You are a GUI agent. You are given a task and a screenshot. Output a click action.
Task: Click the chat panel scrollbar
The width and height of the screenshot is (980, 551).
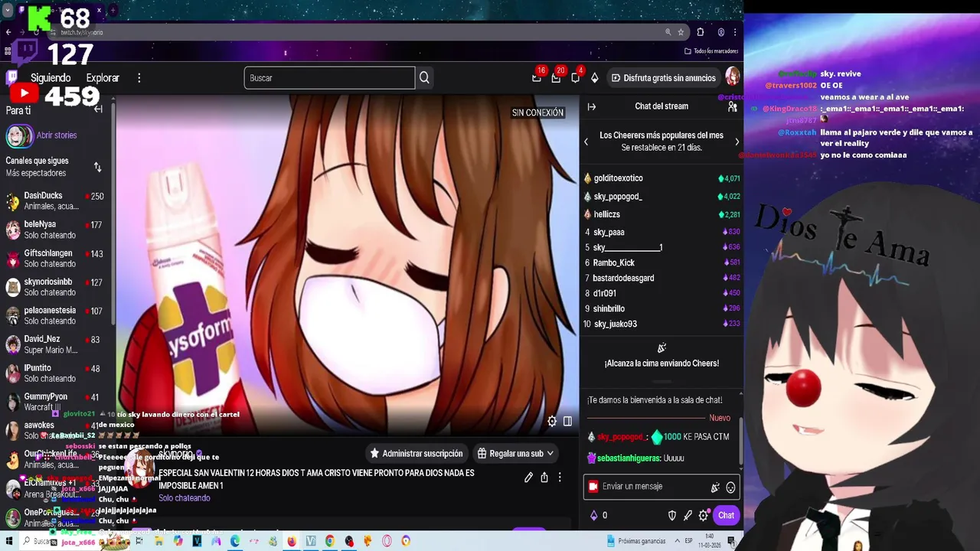[x=740, y=440]
